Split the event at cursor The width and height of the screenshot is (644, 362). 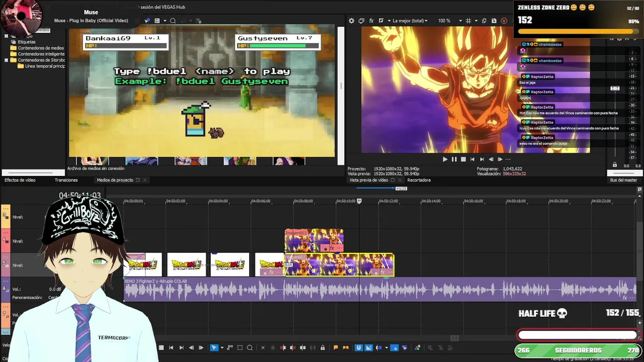tap(303, 347)
